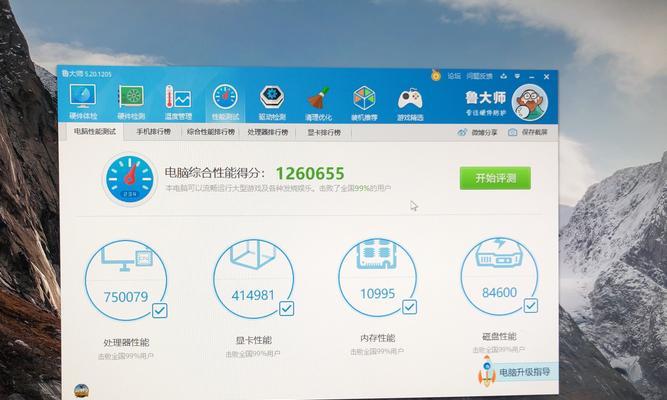Screen dimensions: 667x400
Task: Open 驱动检测 driver detection
Action: [x=272, y=103]
